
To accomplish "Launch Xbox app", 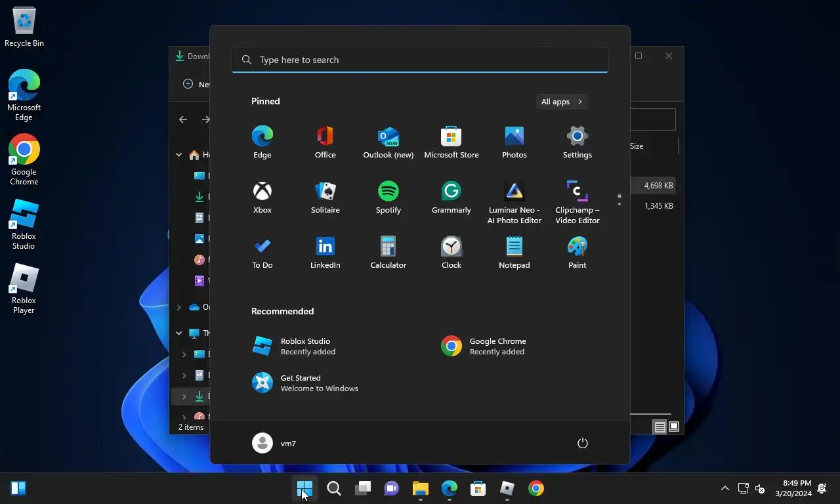I will (x=262, y=198).
